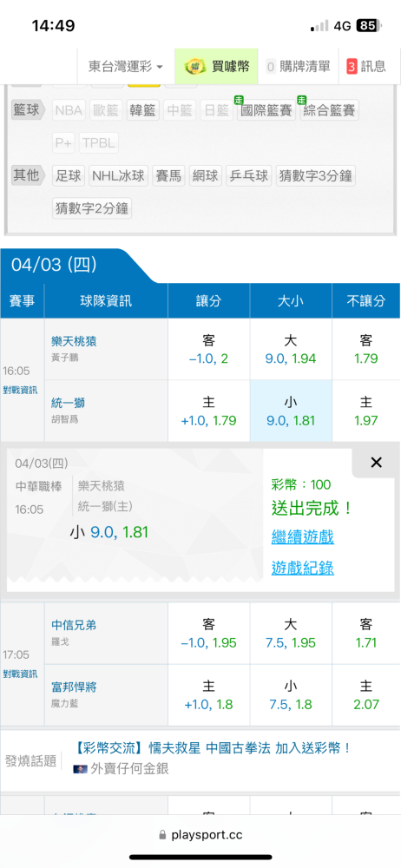
Task: Tap the 買噱幣 coin button
Action: click(217, 67)
